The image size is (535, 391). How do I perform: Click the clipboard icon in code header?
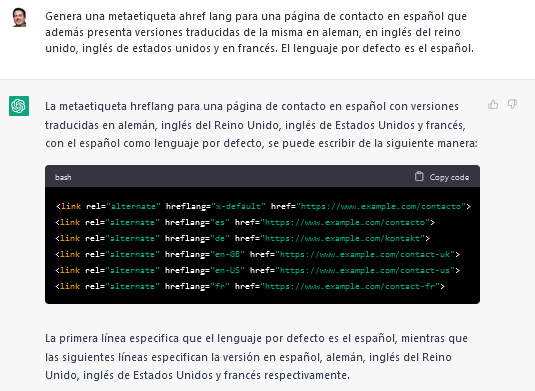click(419, 176)
